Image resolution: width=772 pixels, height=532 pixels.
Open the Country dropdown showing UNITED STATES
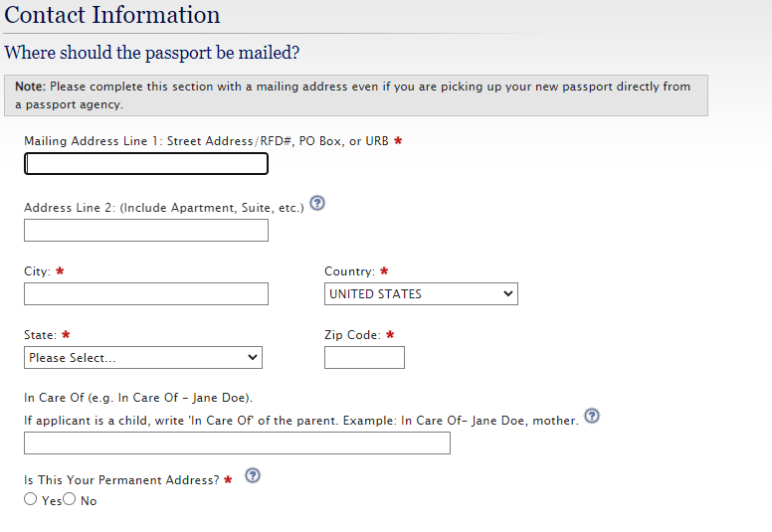point(421,294)
